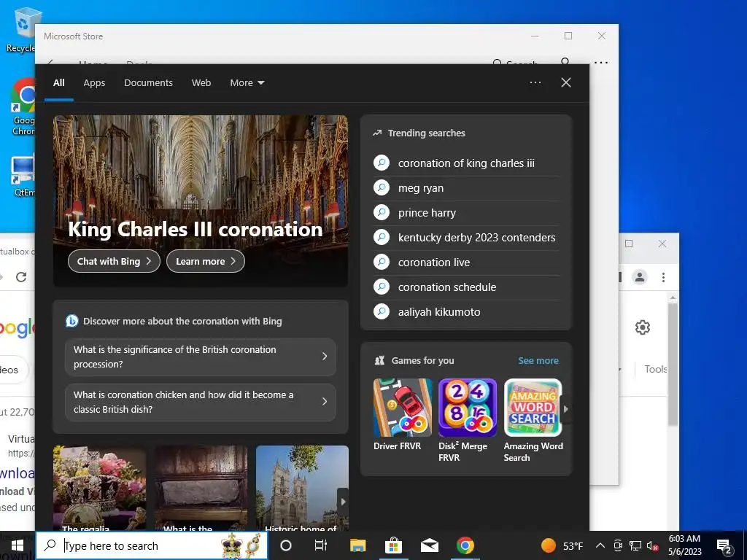Screen dimensions: 747x560
Task: Launch Amazing Word Search game icon
Action: [x=533, y=408]
